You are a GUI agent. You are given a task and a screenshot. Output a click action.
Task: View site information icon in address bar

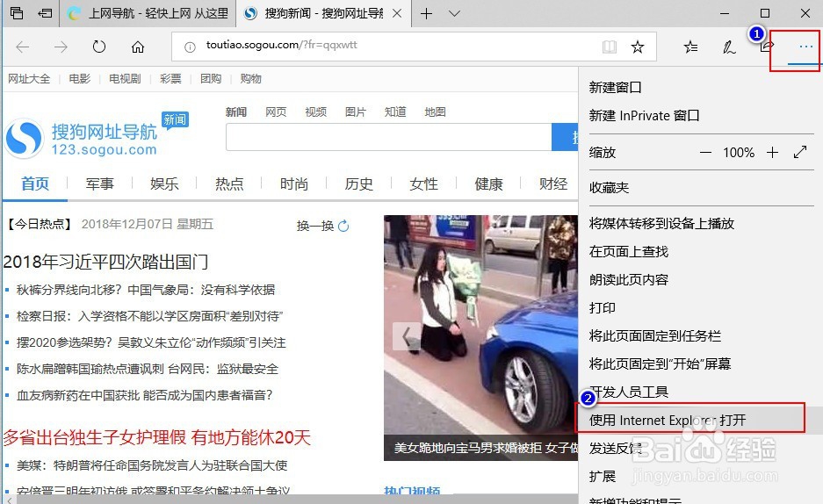190,47
